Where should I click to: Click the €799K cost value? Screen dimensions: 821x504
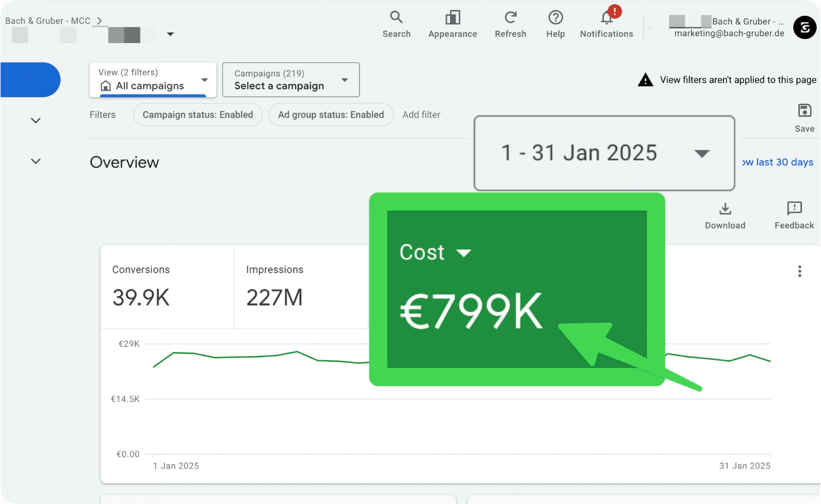tap(471, 311)
